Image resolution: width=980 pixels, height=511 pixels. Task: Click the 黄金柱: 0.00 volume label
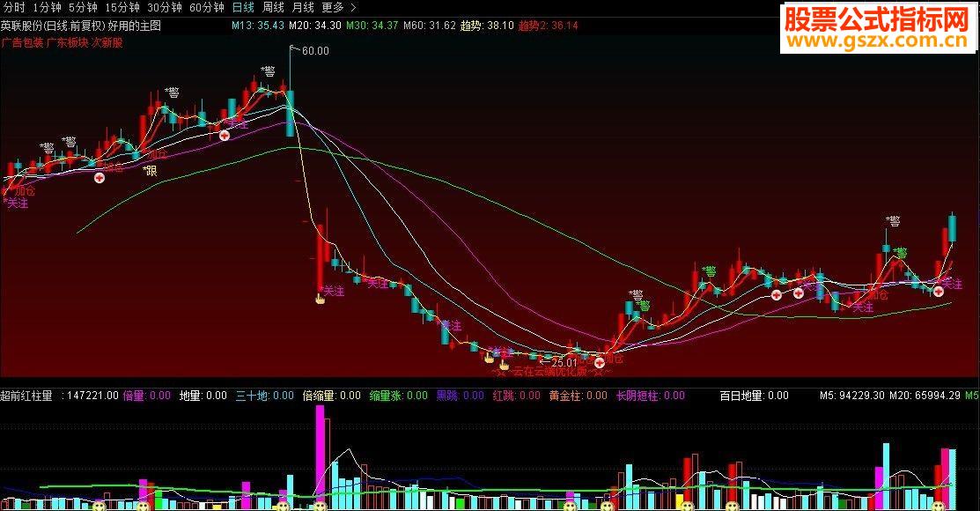point(578,396)
